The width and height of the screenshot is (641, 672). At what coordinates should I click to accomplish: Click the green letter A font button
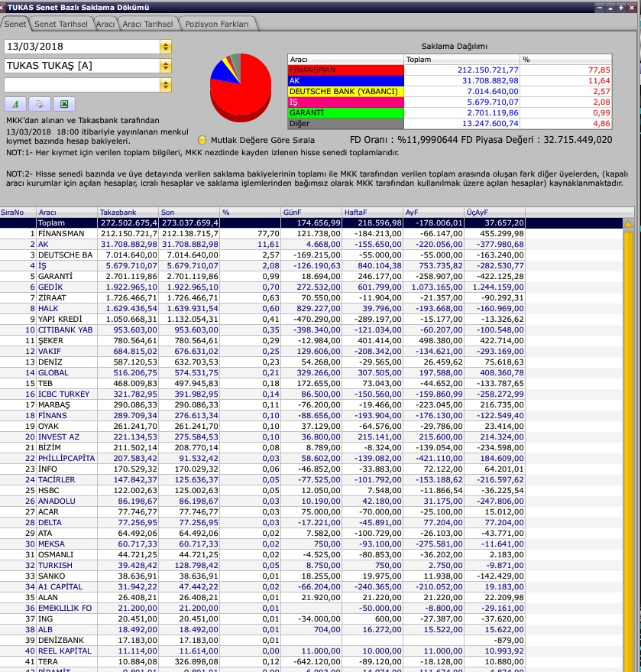[x=15, y=104]
